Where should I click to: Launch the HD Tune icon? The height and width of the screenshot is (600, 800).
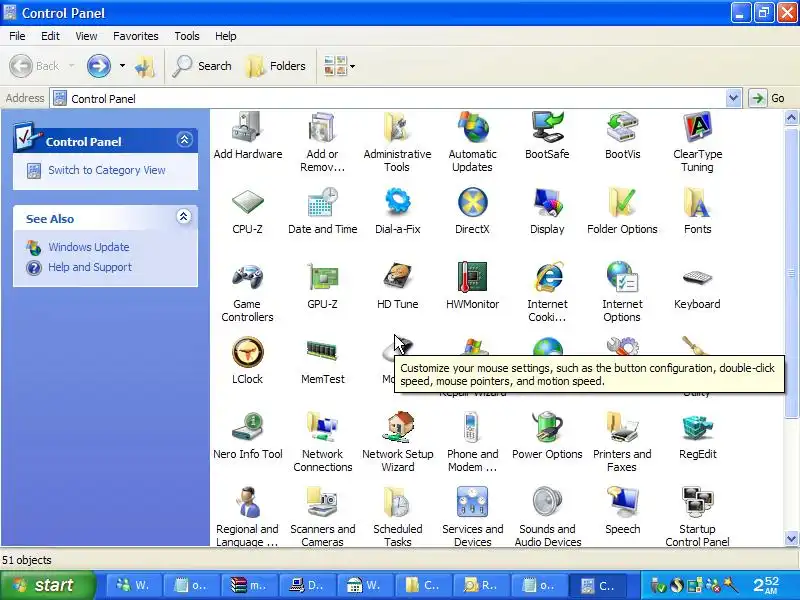tap(397, 286)
